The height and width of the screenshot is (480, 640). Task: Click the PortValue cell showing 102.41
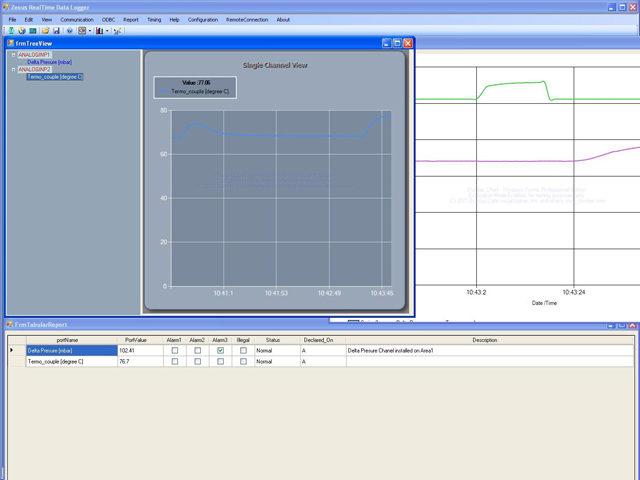[140, 350]
